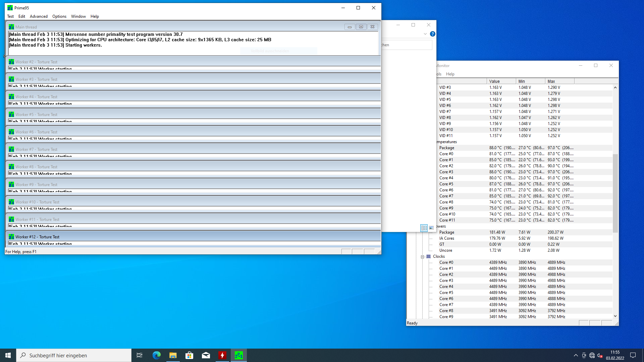Open the Options menu in Prime95
This screenshot has height=362, width=644.
(x=59, y=16)
